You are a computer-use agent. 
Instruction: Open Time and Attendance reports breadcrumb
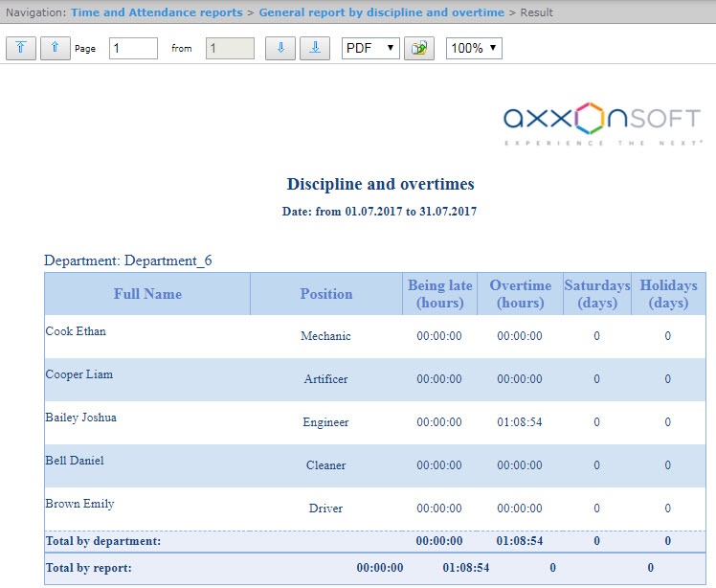(157, 12)
